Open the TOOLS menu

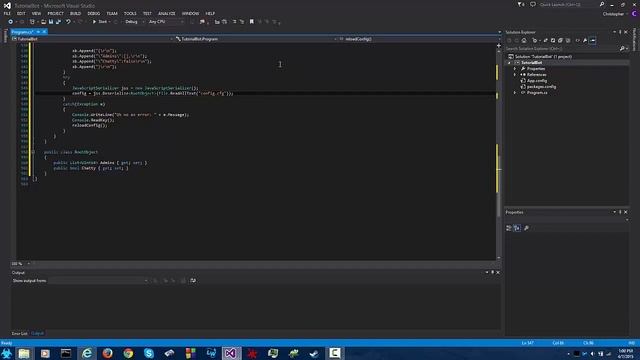point(130,13)
